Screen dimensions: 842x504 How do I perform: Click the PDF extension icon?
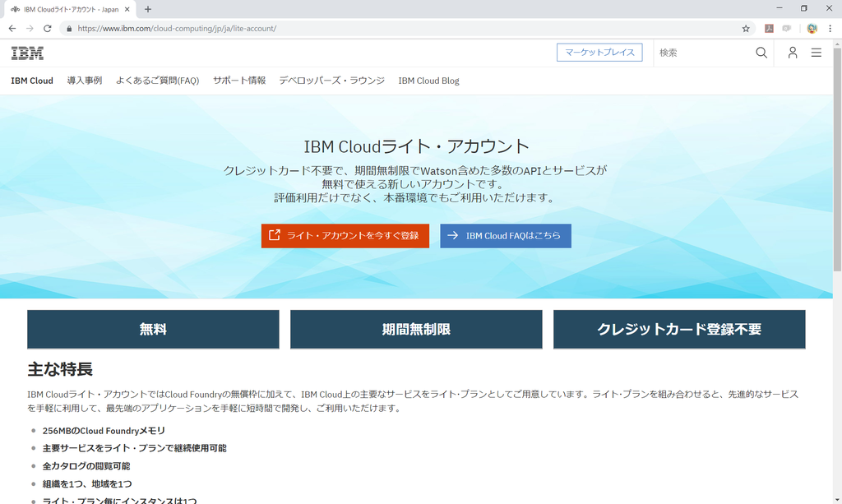tap(769, 29)
